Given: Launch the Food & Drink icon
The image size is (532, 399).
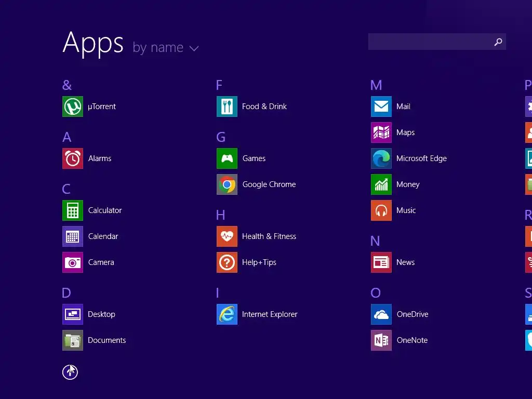Looking at the screenshot, I should pyautogui.click(x=227, y=107).
